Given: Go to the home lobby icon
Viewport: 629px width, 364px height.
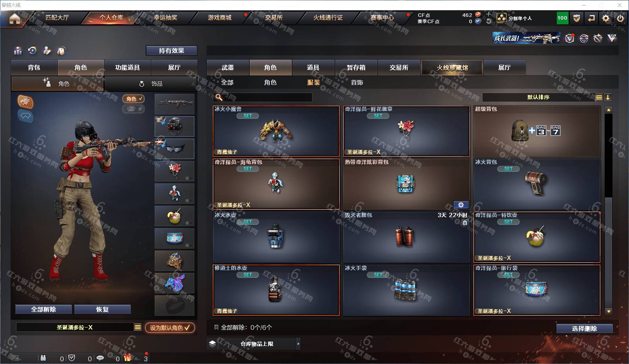Looking at the screenshot, I should pyautogui.click(x=15, y=18).
